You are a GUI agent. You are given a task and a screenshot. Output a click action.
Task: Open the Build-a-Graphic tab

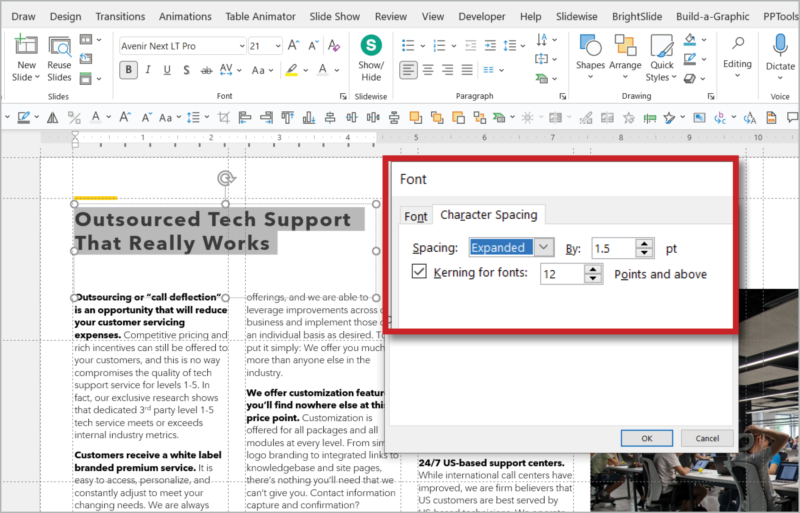(x=712, y=16)
